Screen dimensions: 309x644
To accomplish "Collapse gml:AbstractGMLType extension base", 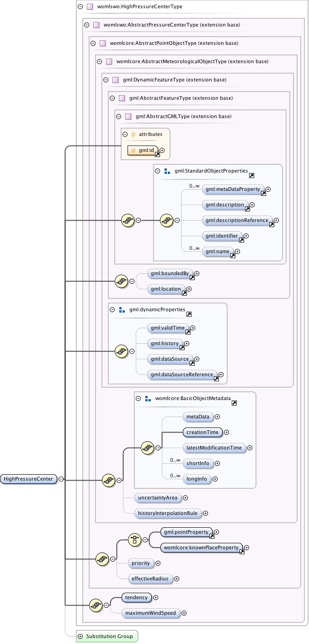I will click(119, 117).
